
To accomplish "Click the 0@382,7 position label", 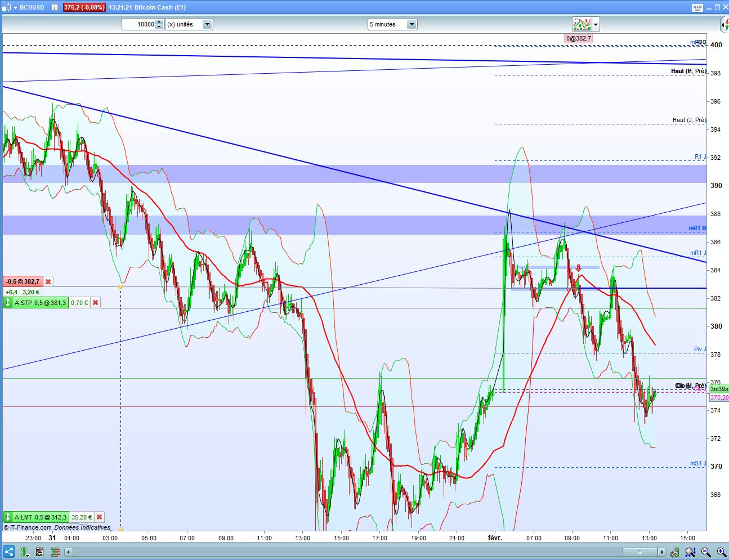I will [x=579, y=38].
